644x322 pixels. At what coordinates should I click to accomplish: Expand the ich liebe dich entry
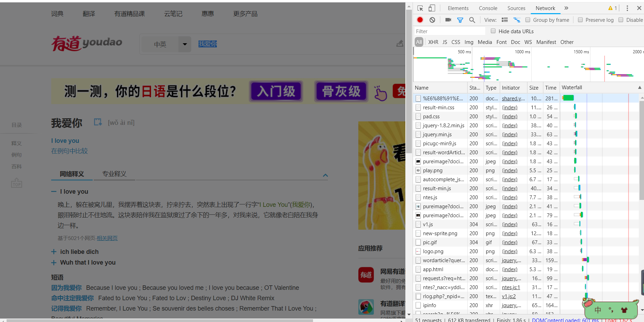54,252
